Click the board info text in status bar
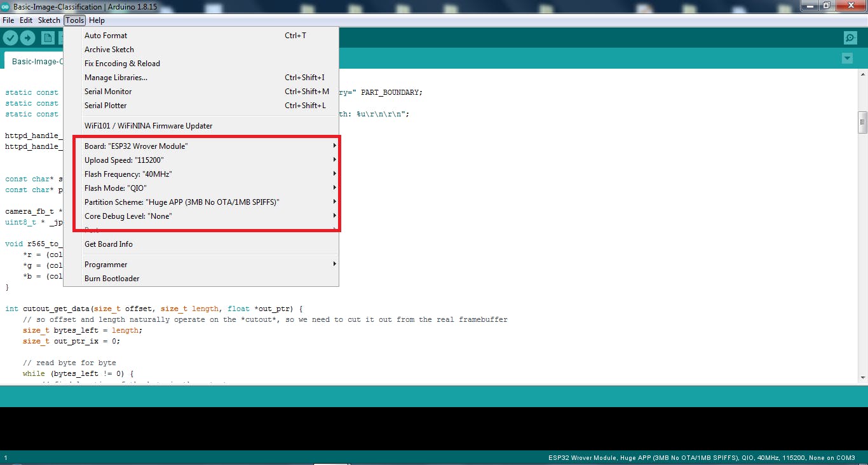 [x=702, y=457]
